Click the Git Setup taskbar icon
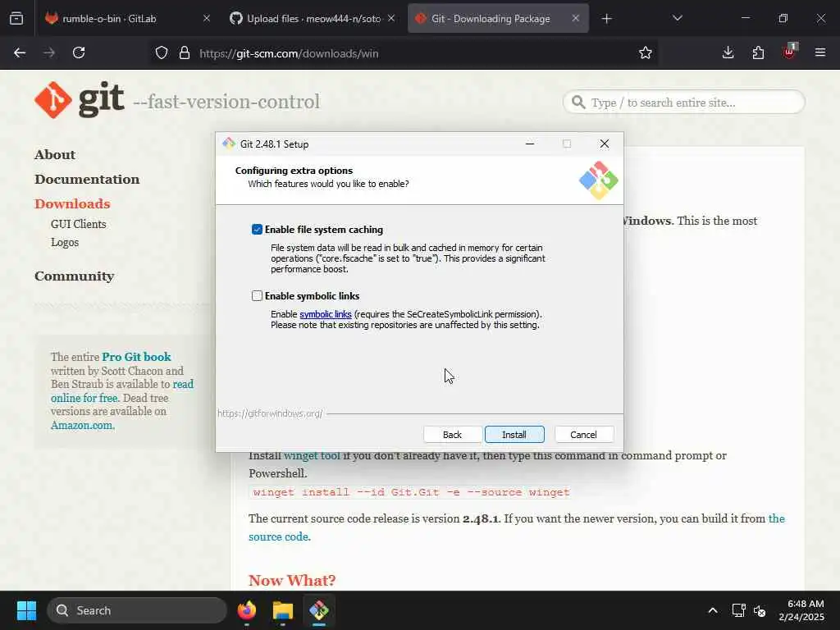840x630 pixels. point(319,610)
